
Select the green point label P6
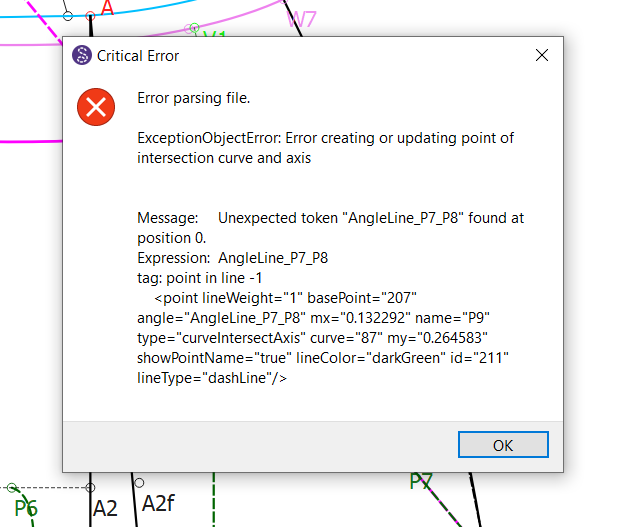click(26, 508)
